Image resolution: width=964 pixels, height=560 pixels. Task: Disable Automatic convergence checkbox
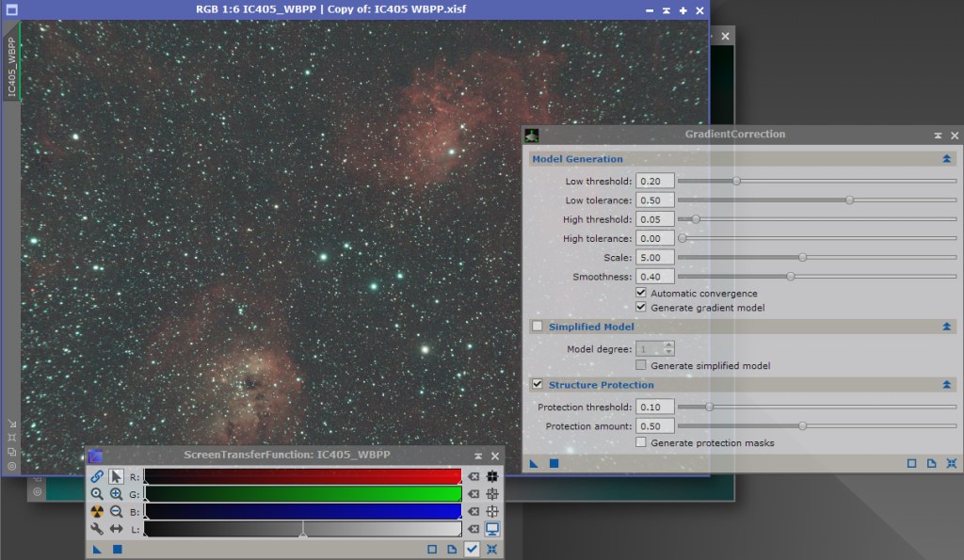point(641,294)
